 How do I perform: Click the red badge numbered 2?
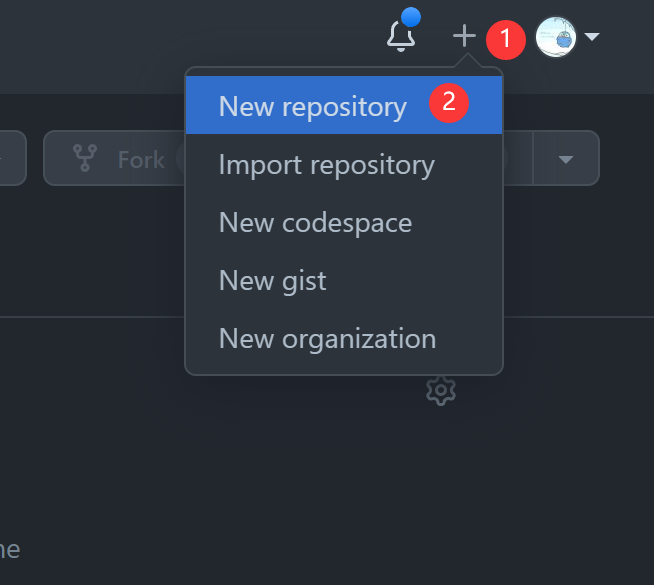pyautogui.click(x=449, y=102)
